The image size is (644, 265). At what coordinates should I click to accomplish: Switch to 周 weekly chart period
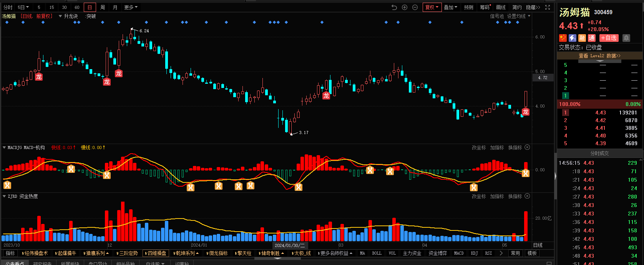103,7
